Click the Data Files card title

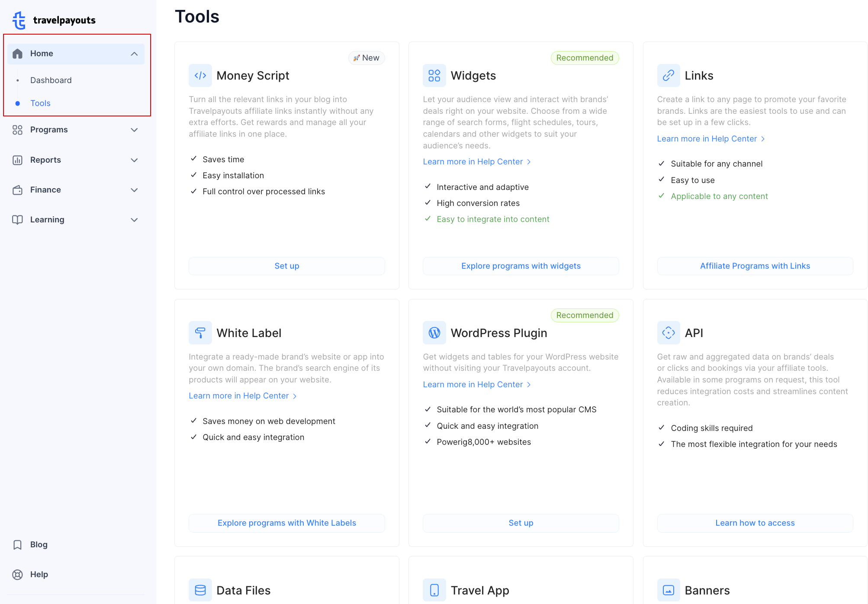tap(243, 591)
